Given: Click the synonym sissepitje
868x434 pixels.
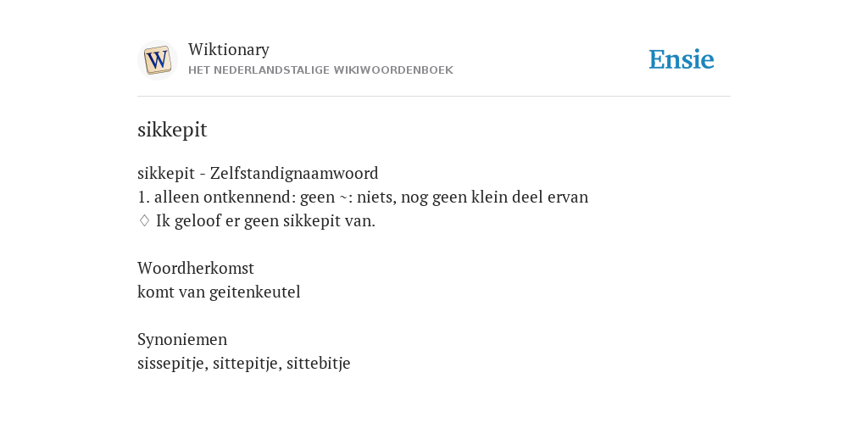Looking at the screenshot, I should [x=173, y=363].
